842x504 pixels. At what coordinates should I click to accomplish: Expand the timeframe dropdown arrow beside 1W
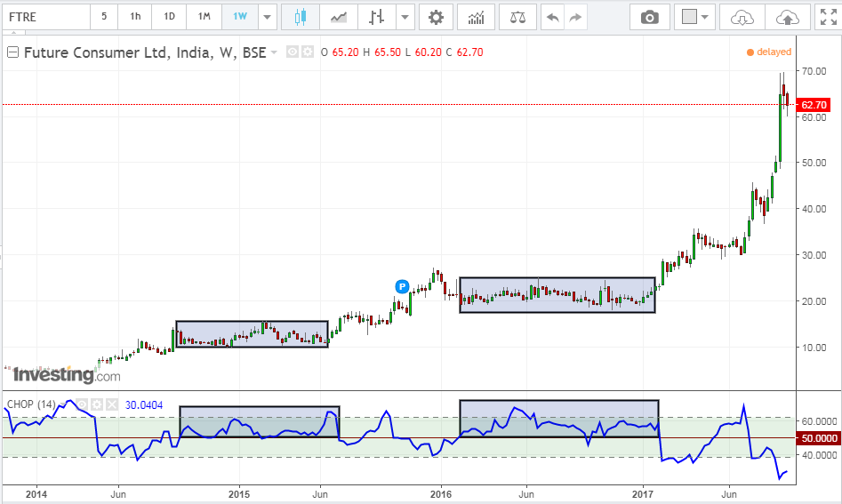coord(267,17)
